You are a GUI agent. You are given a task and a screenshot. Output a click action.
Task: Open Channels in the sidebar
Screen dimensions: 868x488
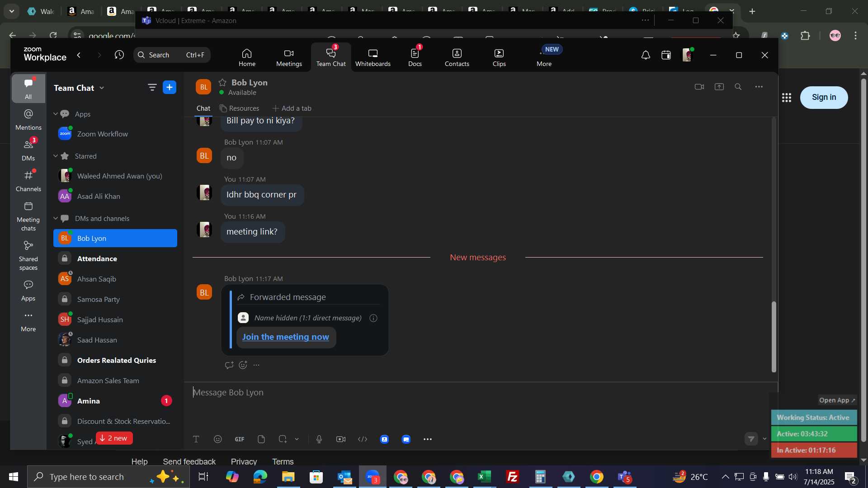(x=28, y=181)
